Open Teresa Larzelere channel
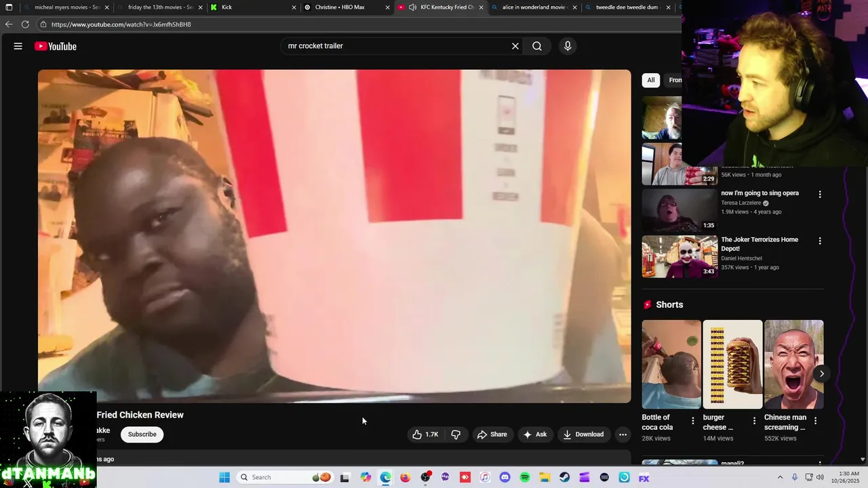This screenshot has height=488, width=868. (x=741, y=203)
